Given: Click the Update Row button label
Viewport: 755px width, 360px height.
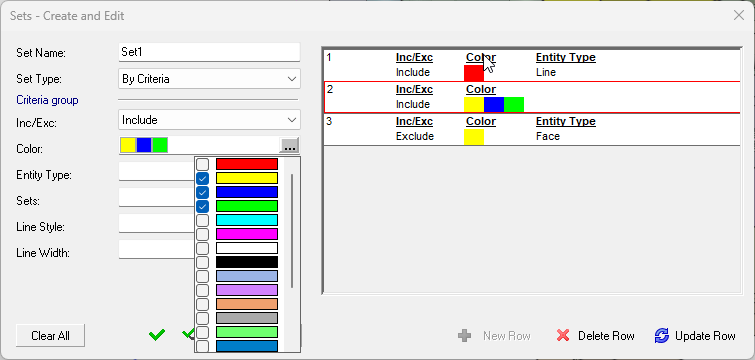Looking at the screenshot, I should coord(705,335).
